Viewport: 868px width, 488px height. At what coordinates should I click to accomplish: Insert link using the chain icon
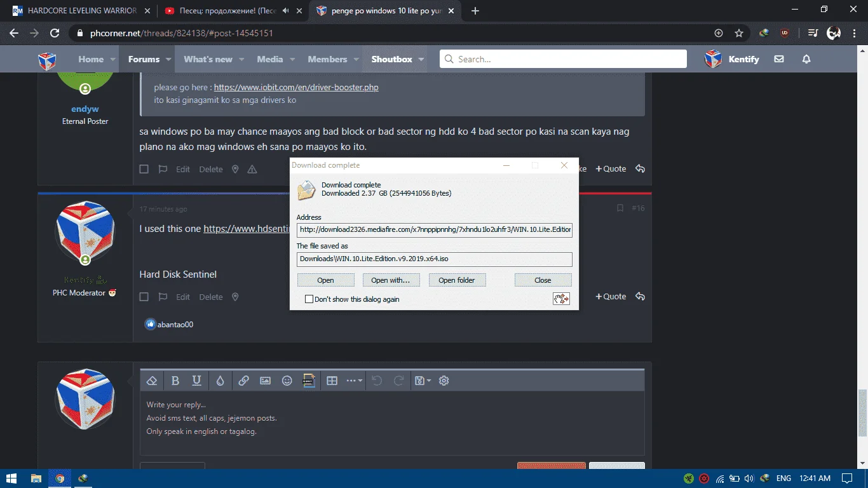pyautogui.click(x=243, y=381)
